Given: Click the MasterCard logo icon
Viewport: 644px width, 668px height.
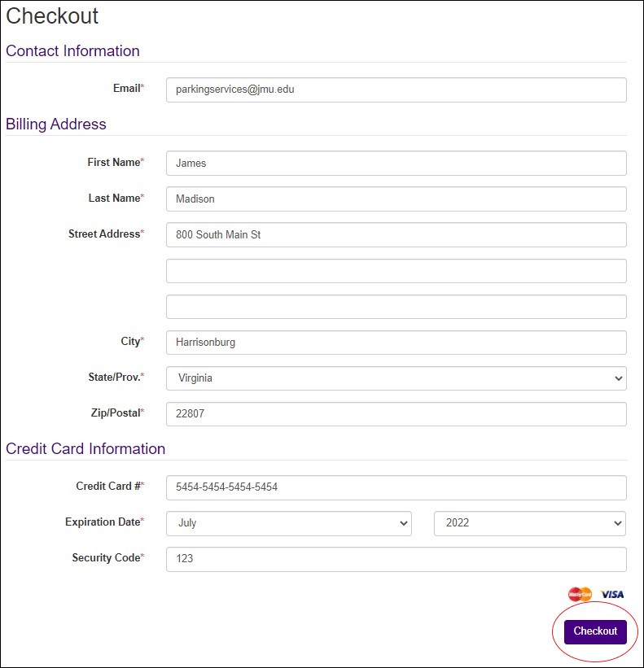Looking at the screenshot, I should [580, 594].
